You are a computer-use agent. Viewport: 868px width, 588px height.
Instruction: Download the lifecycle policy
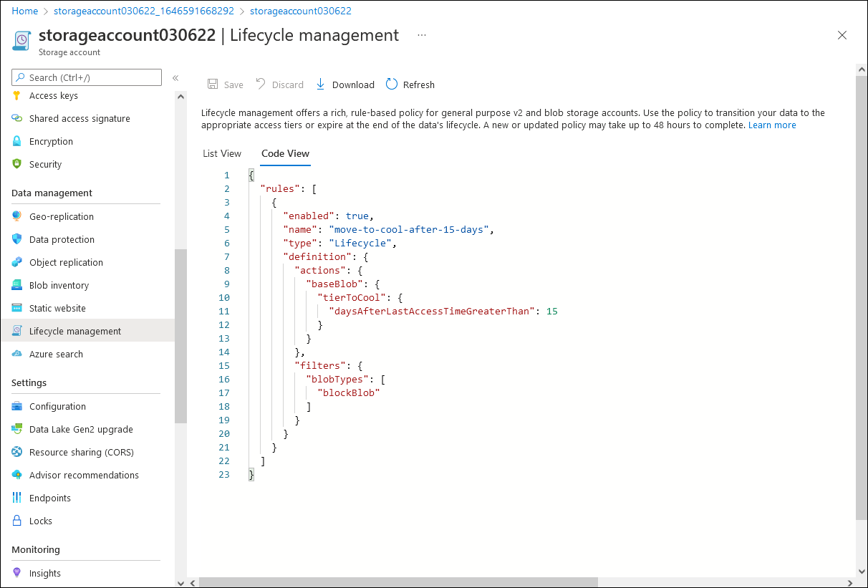(345, 85)
